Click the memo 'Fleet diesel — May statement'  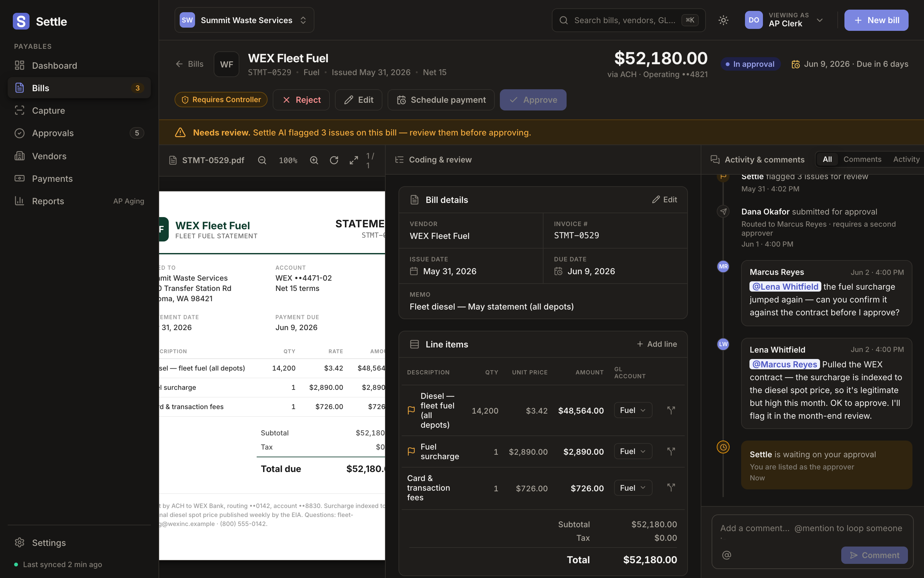click(492, 307)
